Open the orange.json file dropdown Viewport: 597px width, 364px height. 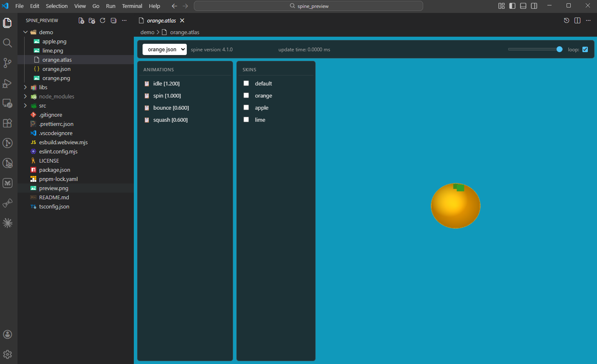click(x=165, y=49)
